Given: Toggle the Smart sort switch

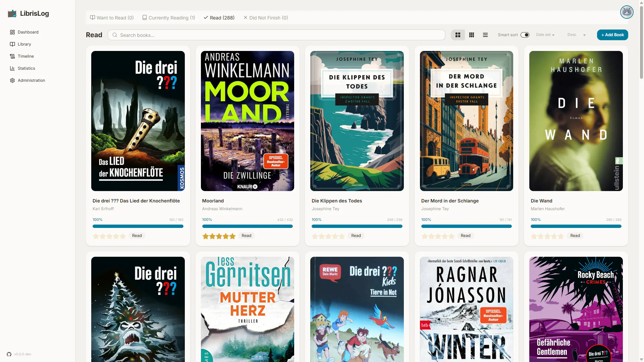Looking at the screenshot, I should coord(525,35).
